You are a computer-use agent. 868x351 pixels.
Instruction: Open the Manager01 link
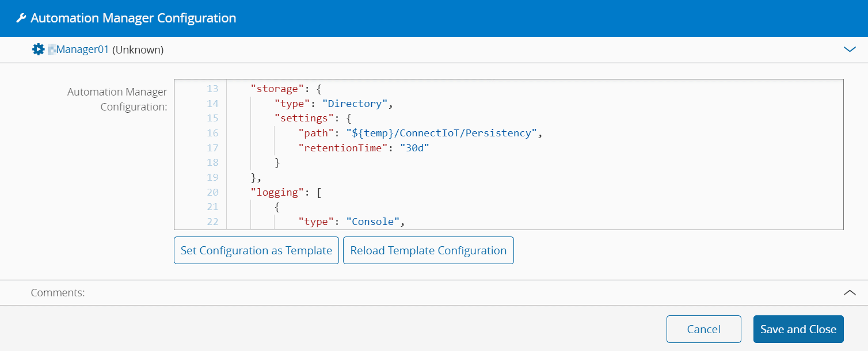pyautogui.click(x=82, y=49)
